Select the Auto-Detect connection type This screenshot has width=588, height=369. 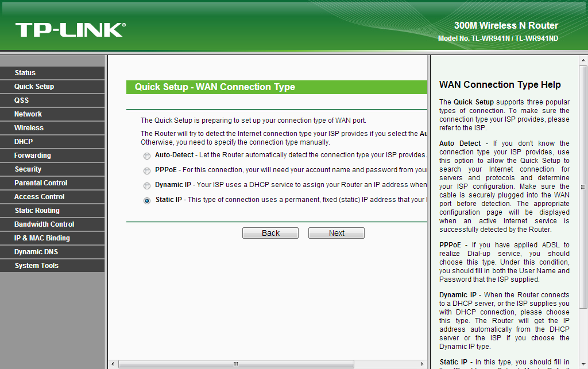pos(147,156)
